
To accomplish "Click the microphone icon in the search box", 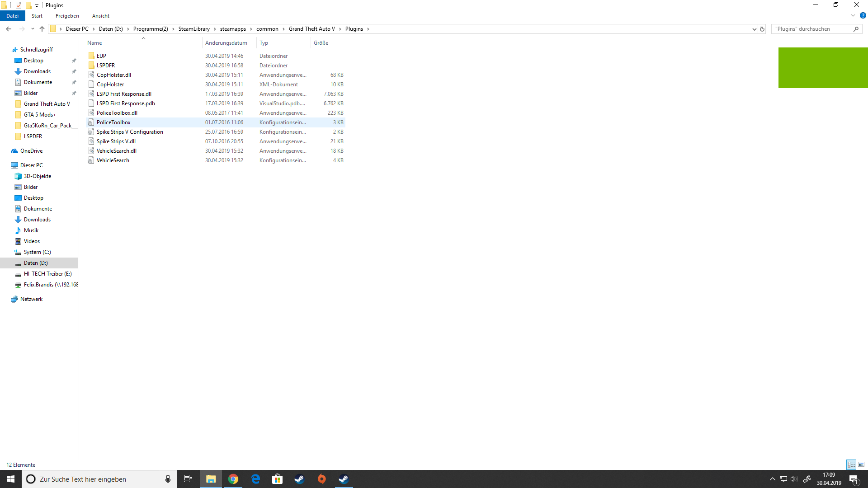I will [168, 479].
